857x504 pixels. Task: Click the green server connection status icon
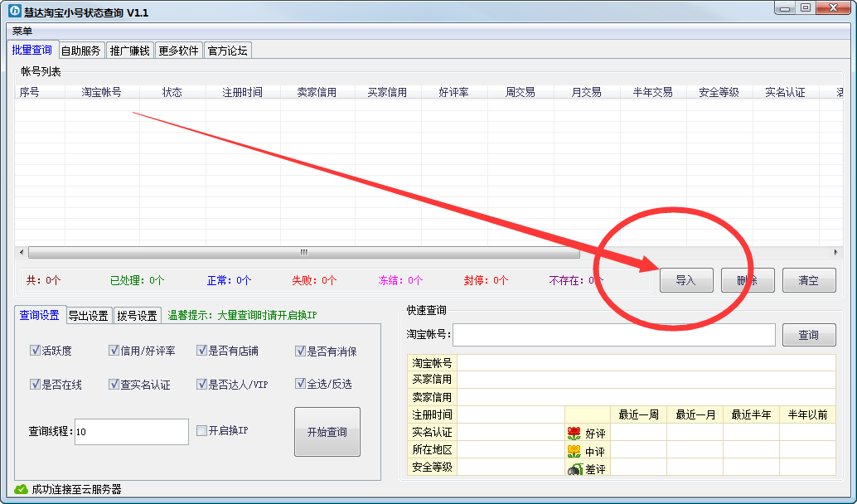[x=21, y=489]
